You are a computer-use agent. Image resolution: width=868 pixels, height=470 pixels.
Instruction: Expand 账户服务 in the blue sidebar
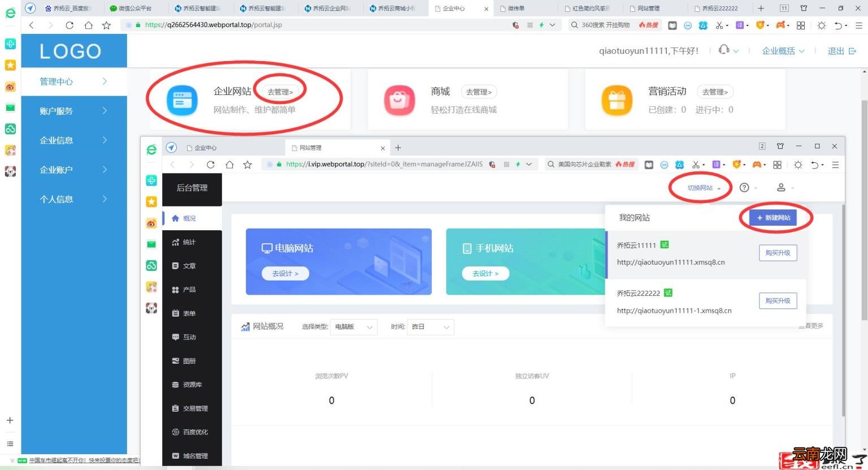pyautogui.click(x=74, y=111)
